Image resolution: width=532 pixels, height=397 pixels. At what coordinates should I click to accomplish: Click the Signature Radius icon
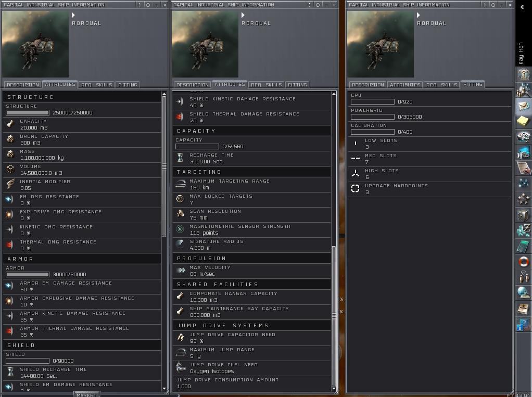coord(180,244)
